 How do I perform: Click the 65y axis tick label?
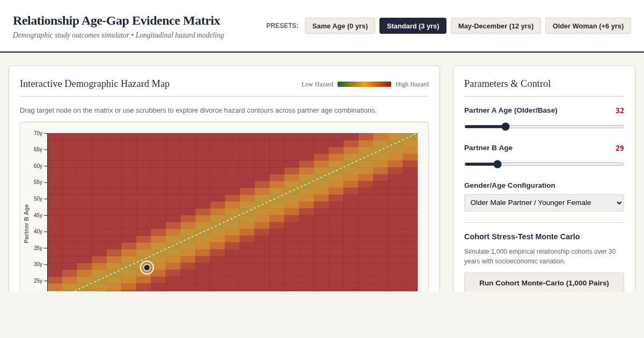tap(38, 150)
